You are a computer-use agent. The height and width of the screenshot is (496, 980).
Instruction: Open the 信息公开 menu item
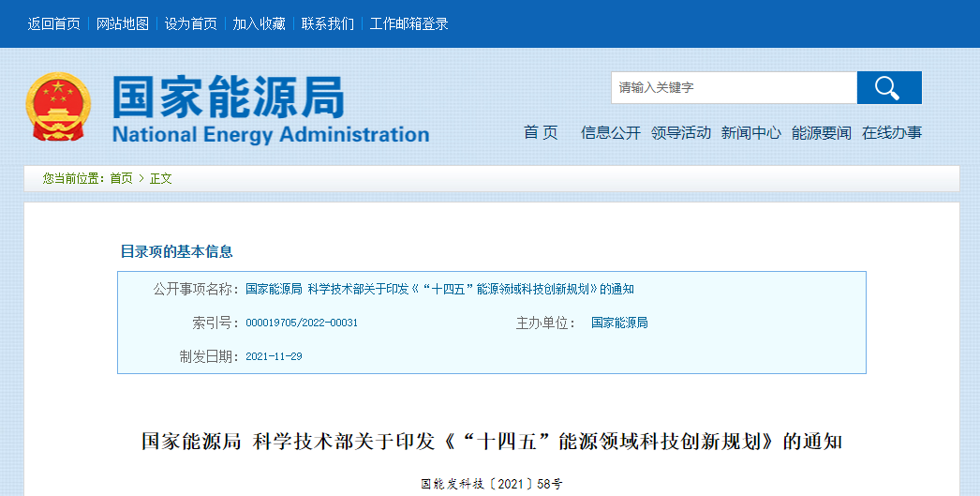611,132
